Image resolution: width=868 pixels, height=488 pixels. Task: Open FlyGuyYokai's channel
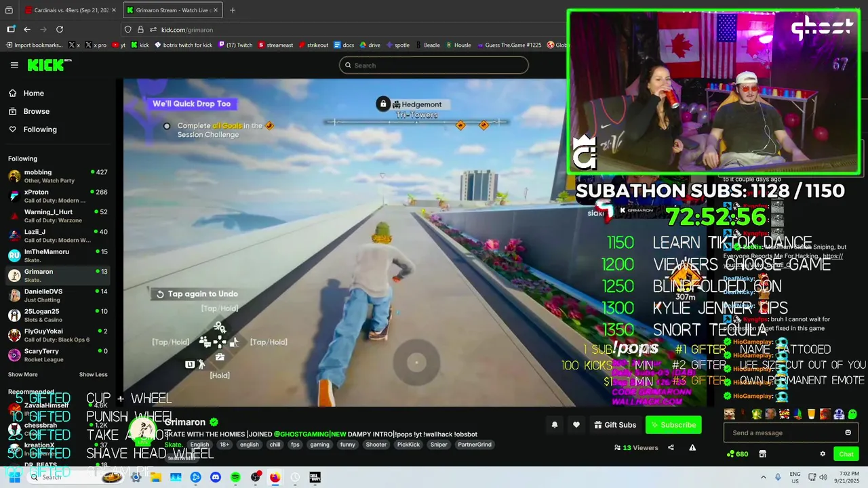coord(58,335)
